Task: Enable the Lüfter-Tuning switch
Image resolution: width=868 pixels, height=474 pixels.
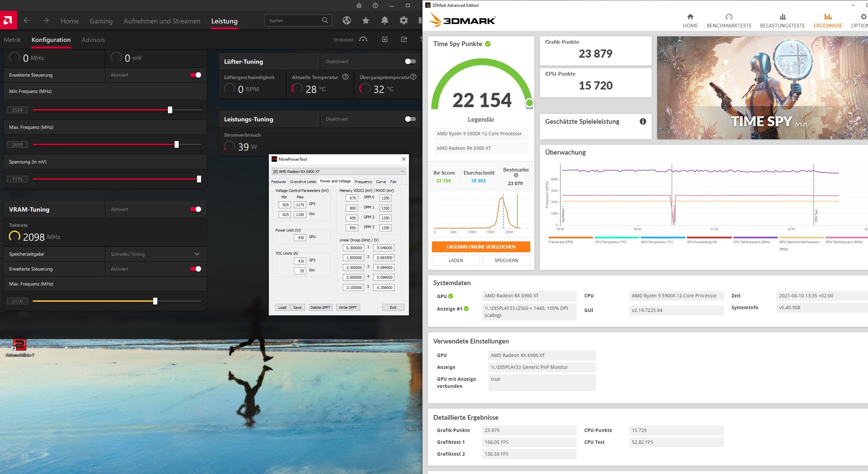Action: click(410, 61)
